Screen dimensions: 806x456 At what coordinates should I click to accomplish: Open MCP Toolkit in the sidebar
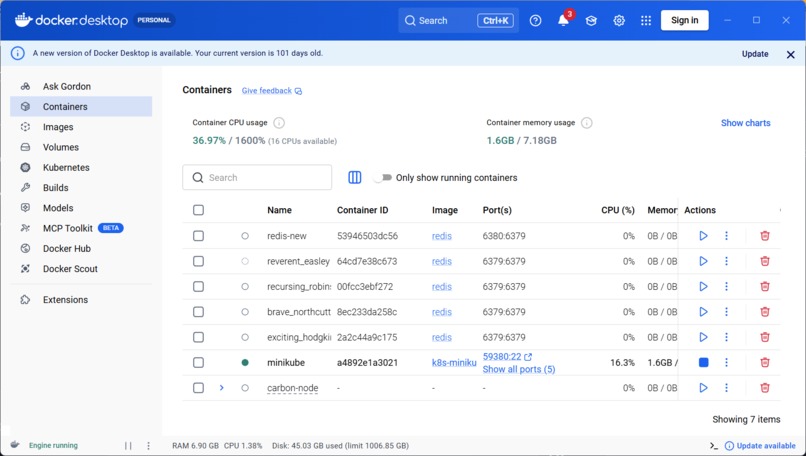[x=81, y=228]
